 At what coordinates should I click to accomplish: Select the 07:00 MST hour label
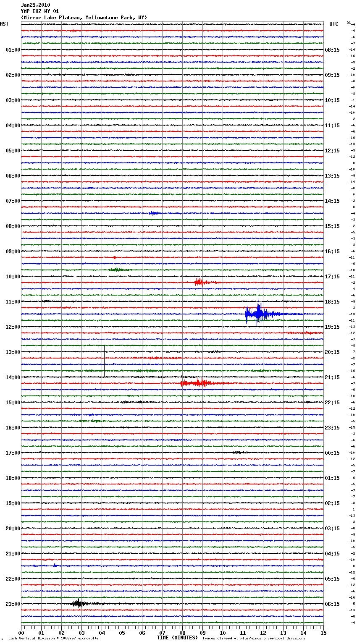tap(13, 201)
